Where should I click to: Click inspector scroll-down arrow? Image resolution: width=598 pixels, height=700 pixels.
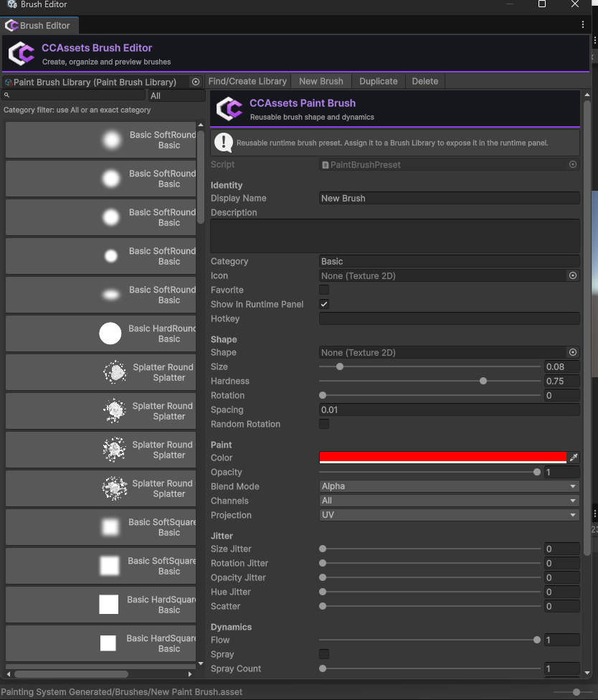pyautogui.click(x=587, y=672)
